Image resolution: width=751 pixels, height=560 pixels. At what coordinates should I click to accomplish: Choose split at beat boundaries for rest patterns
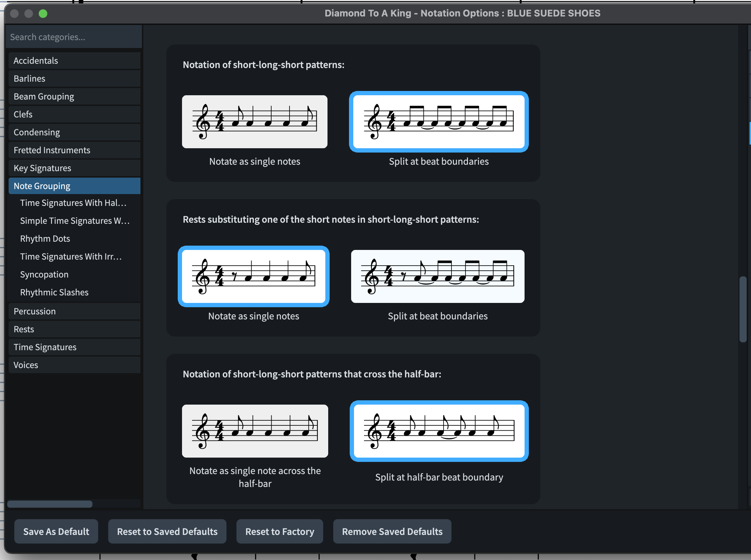[437, 276]
